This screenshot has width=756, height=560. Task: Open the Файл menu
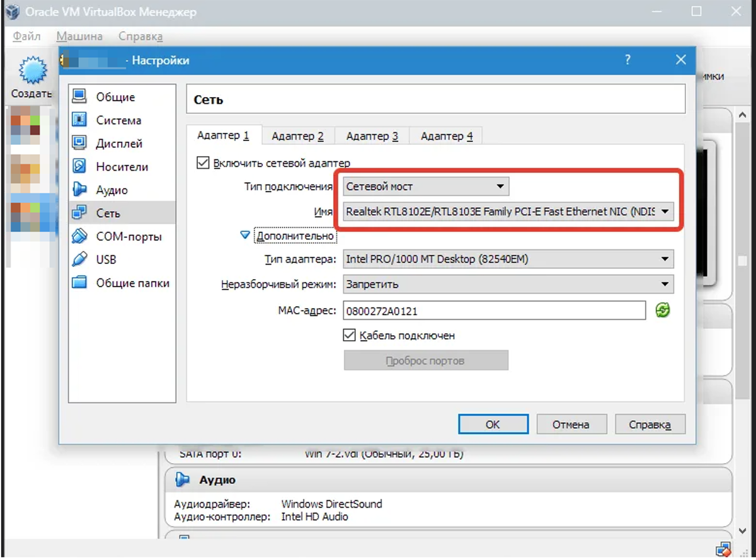(x=27, y=37)
